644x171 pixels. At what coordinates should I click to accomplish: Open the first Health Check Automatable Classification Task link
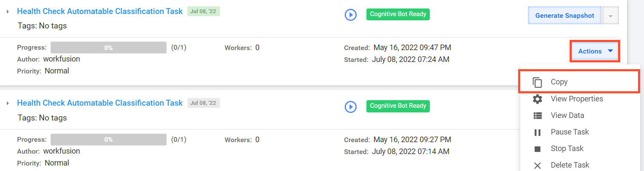click(x=100, y=11)
